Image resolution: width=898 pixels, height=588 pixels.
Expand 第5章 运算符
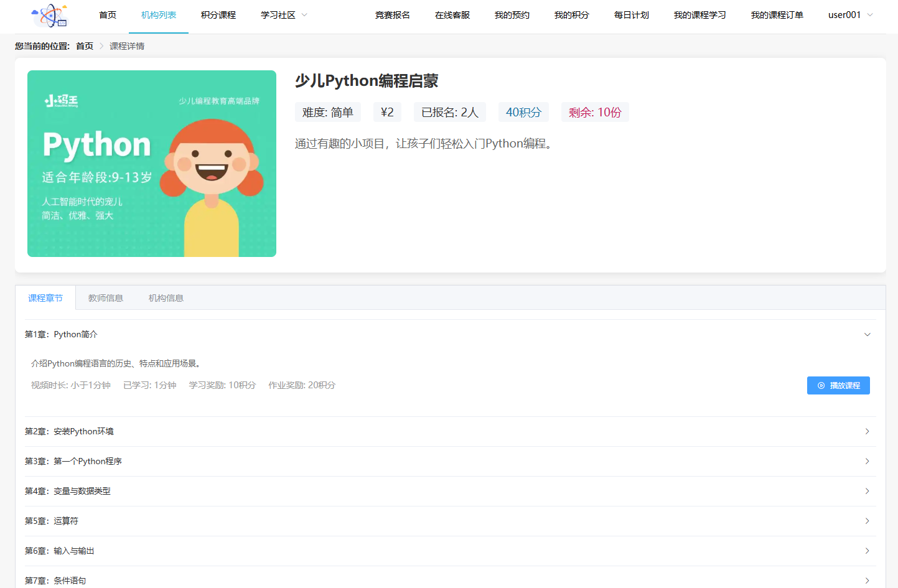[450, 521]
